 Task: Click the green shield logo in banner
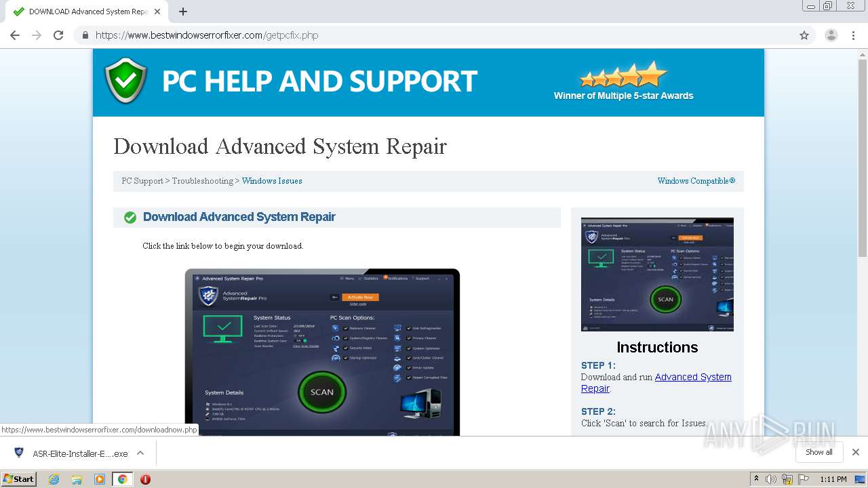coord(125,81)
